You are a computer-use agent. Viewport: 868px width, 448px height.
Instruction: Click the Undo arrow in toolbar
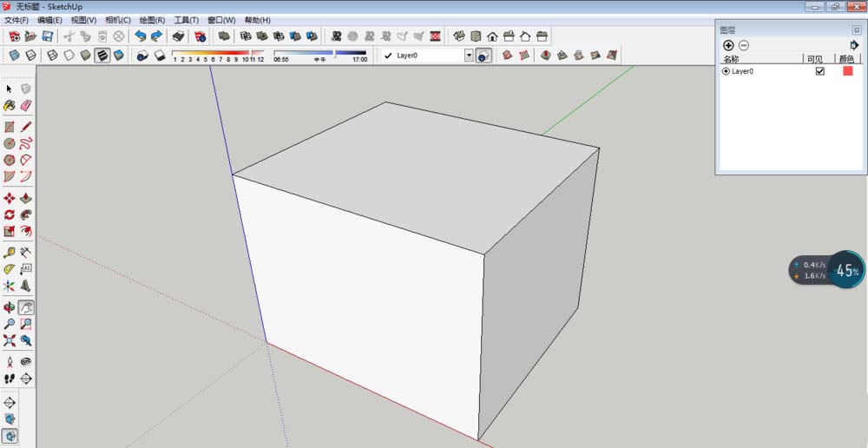click(x=141, y=36)
